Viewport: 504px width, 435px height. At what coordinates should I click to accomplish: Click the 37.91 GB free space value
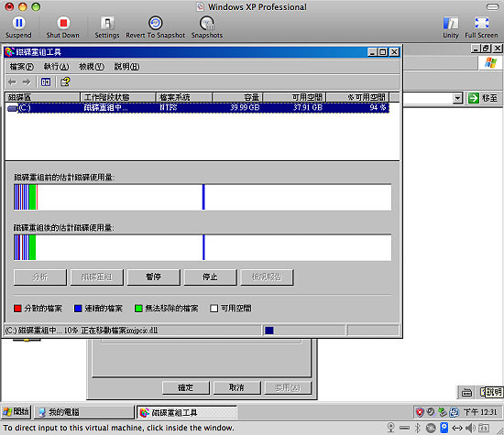tap(308, 108)
